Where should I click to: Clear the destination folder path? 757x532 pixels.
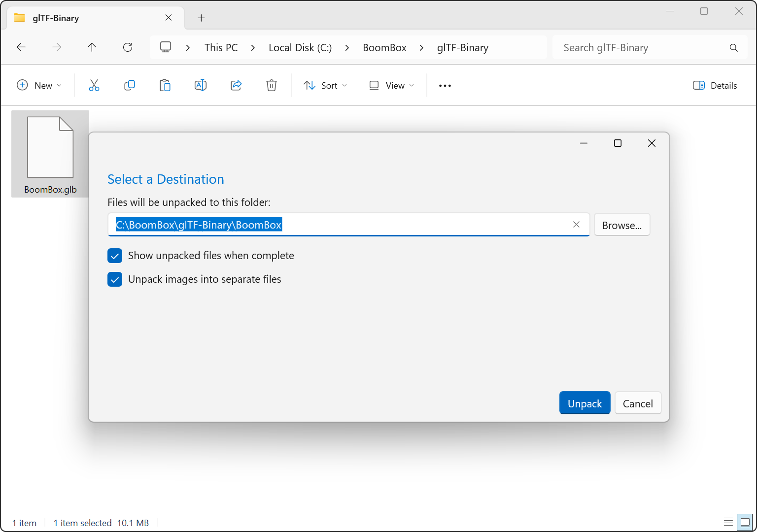pos(576,225)
